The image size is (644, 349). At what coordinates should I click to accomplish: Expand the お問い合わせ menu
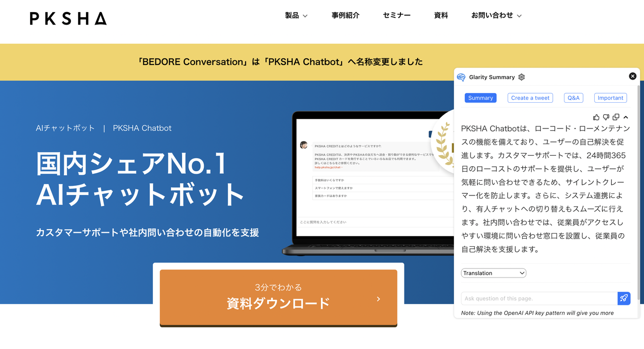point(496,16)
